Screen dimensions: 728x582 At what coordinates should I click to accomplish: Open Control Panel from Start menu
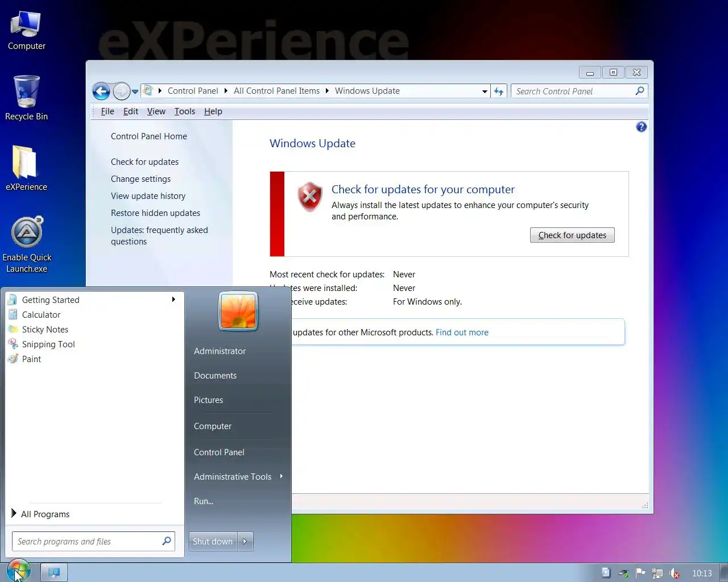pyautogui.click(x=219, y=452)
